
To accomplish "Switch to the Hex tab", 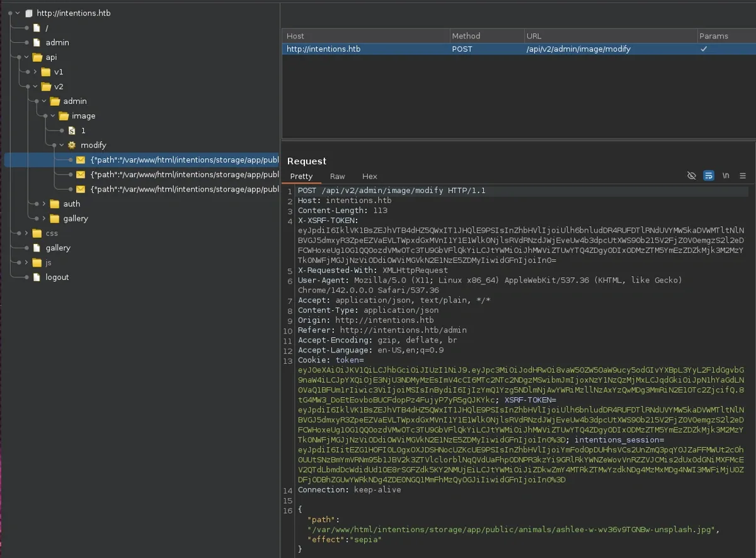I will pos(370,177).
